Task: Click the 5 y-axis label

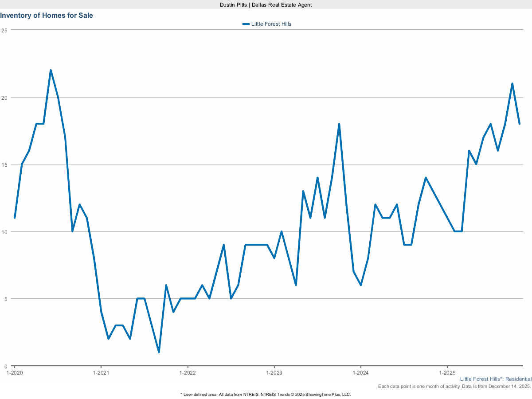Action: pyautogui.click(x=6, y=299)
